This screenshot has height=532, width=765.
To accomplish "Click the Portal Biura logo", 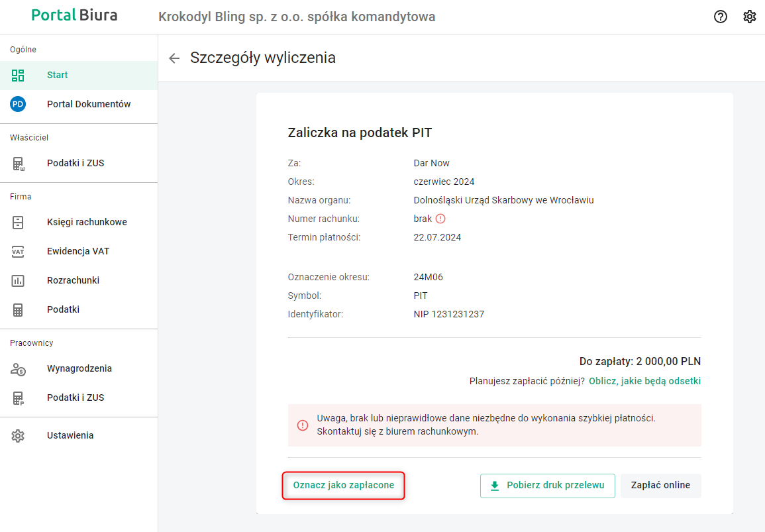I will [74, 15].
